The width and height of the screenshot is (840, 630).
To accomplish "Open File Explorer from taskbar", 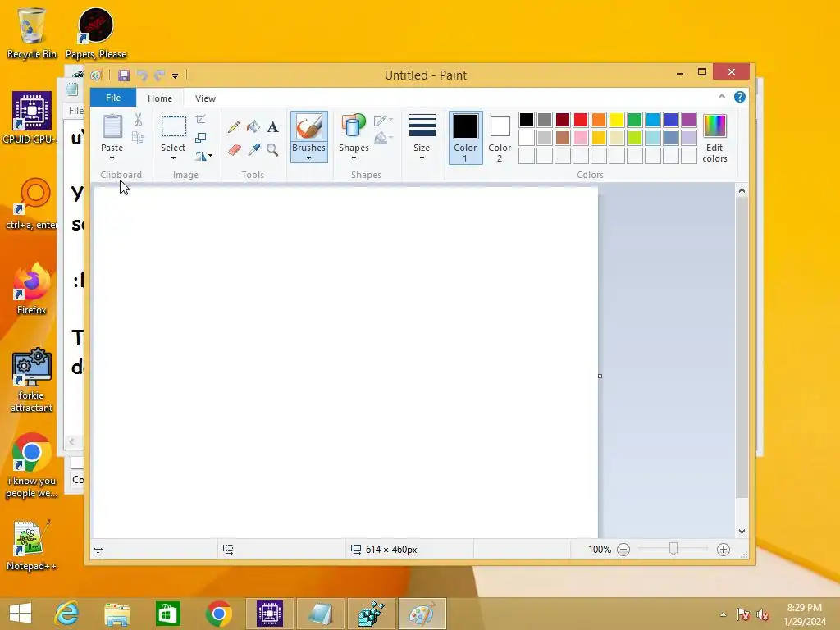I will 116,614.
